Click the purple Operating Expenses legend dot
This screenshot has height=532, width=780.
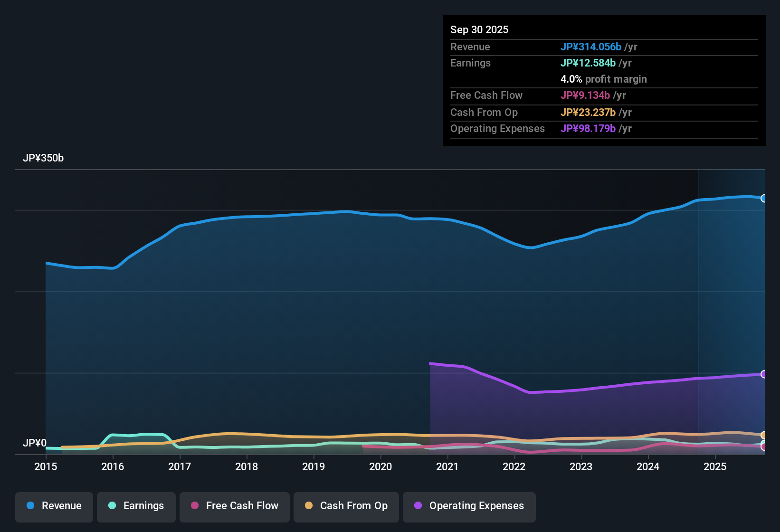coord(418,506)
